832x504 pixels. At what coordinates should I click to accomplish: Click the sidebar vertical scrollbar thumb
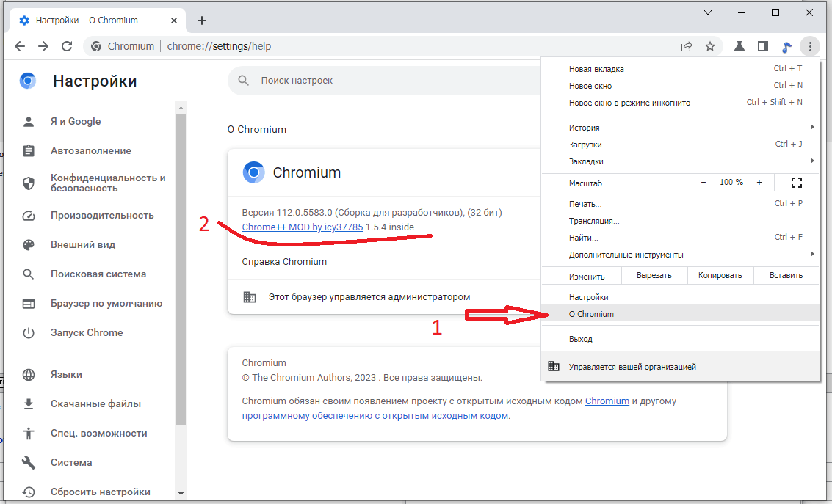[x=181, y=269]
